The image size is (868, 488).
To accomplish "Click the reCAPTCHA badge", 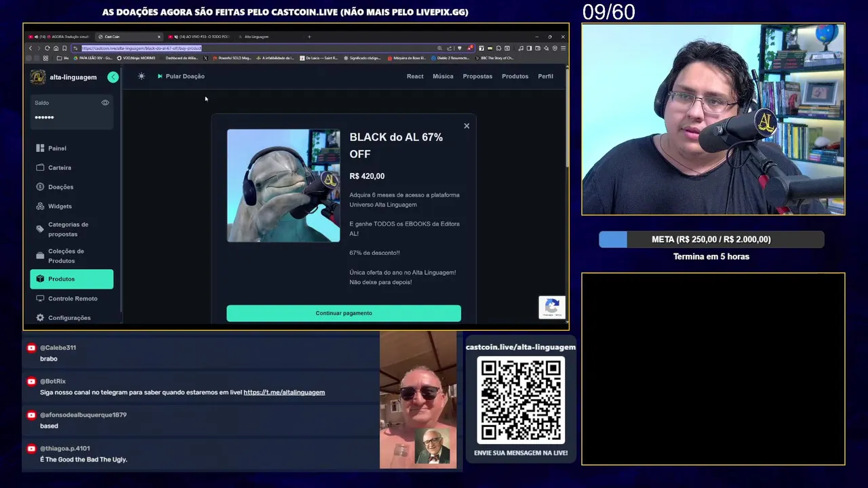I will pyautogui.click(x=552, y=306).
